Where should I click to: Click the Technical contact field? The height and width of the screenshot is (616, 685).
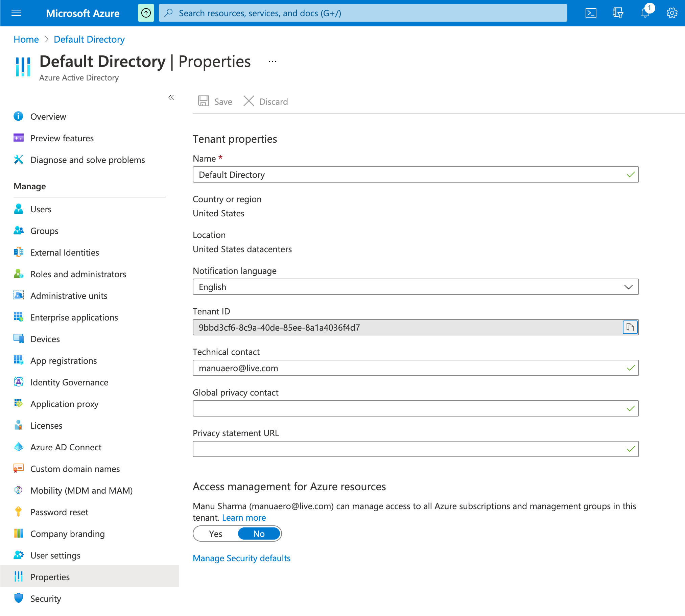point(416,368)
